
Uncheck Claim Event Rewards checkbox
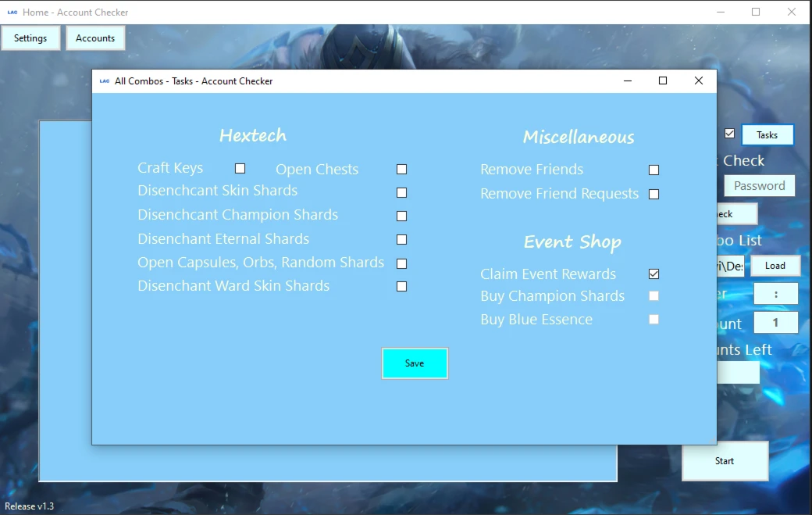(654, 274)
